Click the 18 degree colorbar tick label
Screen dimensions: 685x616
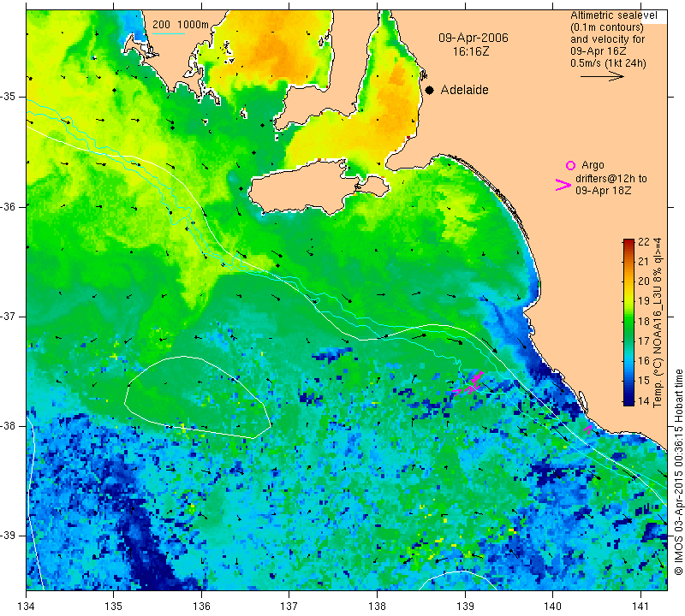click(644, 322)
